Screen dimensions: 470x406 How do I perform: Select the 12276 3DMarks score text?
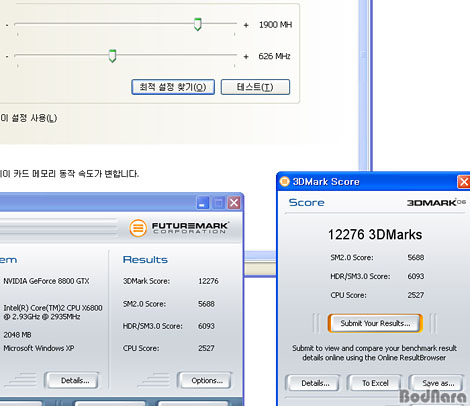pyautogui.click(x=375, y=235)
